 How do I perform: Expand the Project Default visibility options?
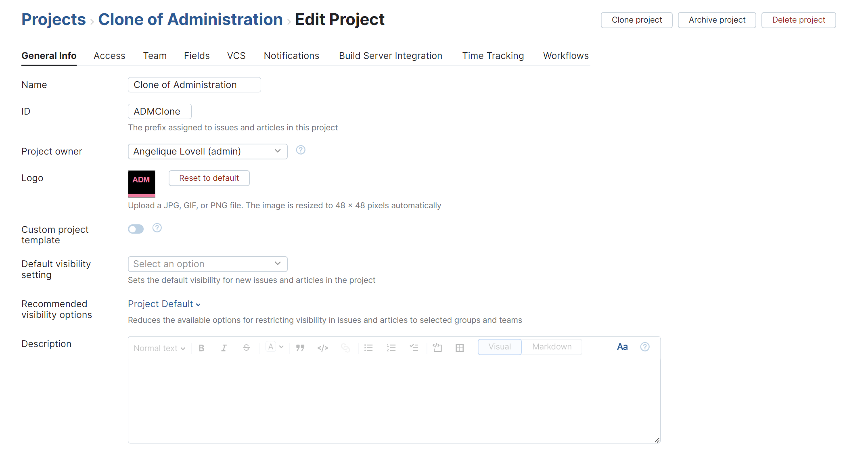[164, 303]
